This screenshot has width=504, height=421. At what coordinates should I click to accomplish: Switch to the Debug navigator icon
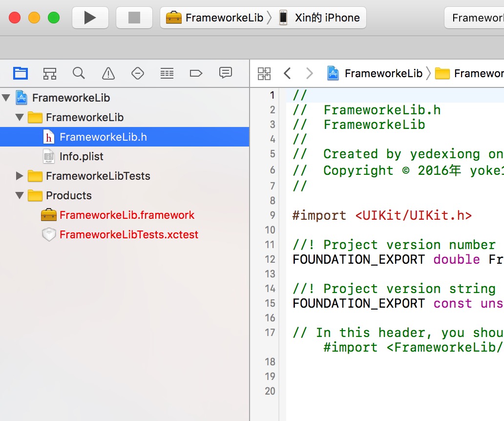[x=167, y=73]
